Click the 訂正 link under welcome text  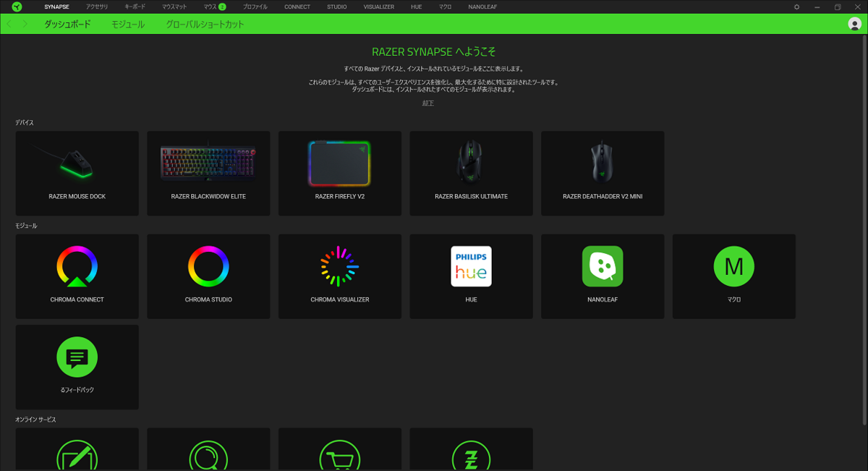pos(428,103)
